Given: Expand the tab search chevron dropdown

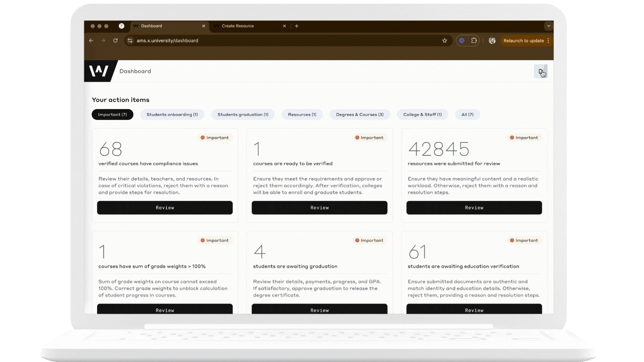Looking at the screenshot, I should [x=549, y=26].
